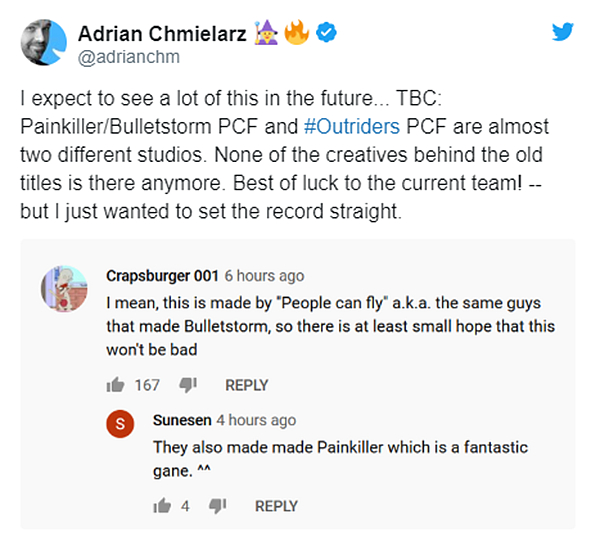
Task: Click the blue verified badge icon
Action: [x=326, y=32]
